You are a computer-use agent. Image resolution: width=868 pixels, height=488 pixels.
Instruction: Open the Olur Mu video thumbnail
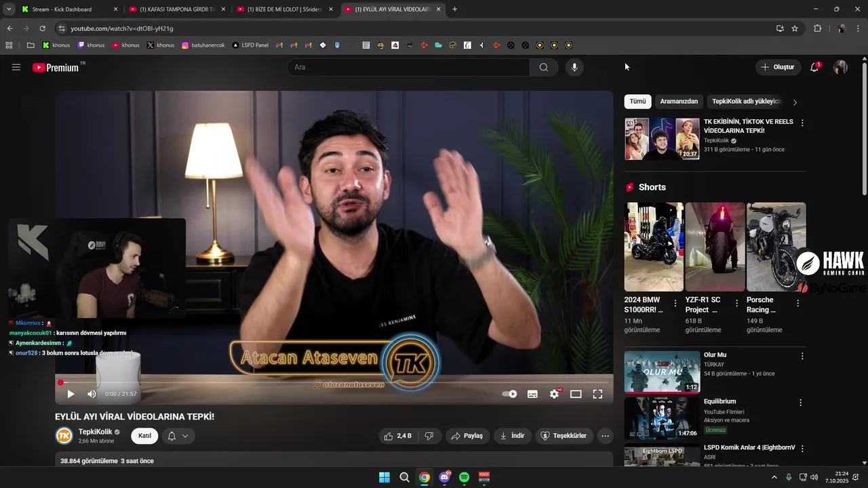pyautogui.click(x=662, y=371)
